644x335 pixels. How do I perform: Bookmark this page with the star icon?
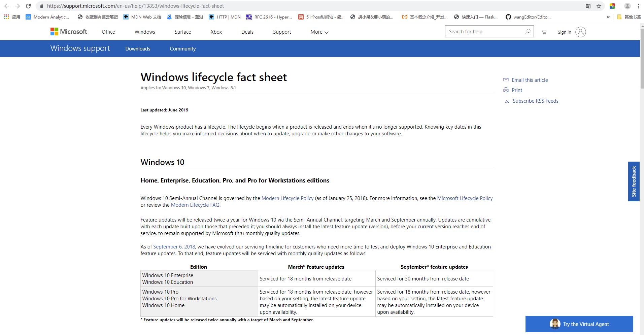[x=599, y=6]
